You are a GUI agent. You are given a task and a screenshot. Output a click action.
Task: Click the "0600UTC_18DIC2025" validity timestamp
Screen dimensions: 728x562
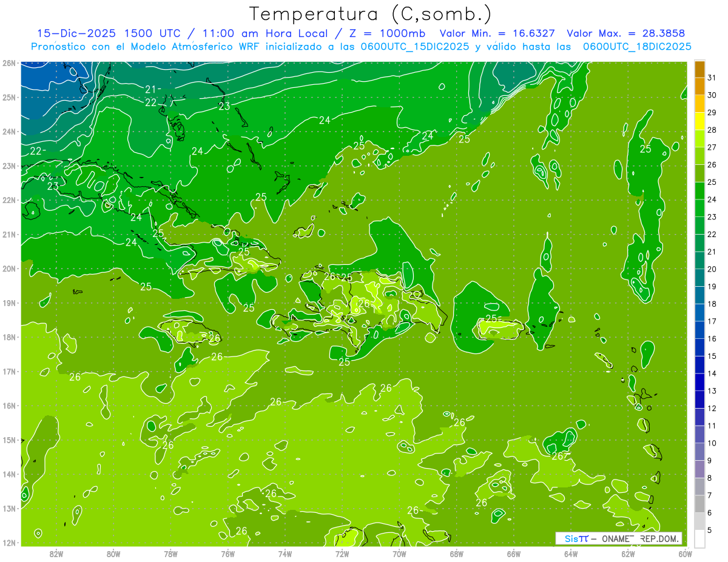pyautogui.click(x=637, y=46)
